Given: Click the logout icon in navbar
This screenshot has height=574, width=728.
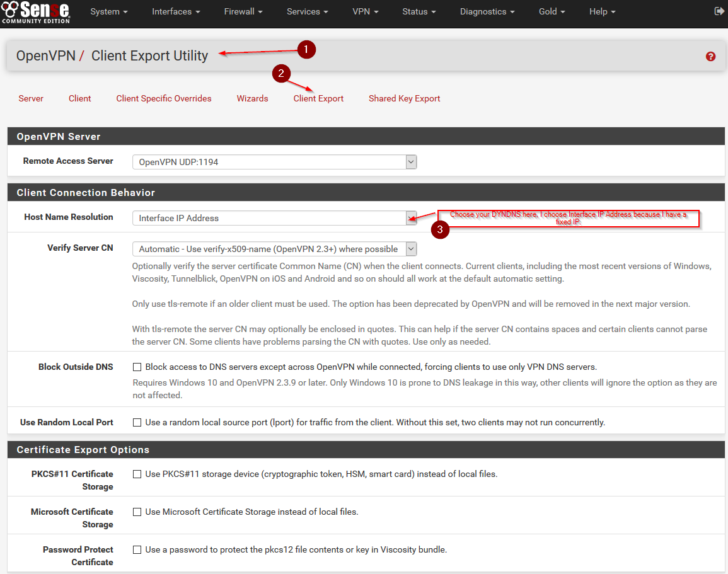Looking at the screenshot, I should click(x=719, y=11).
